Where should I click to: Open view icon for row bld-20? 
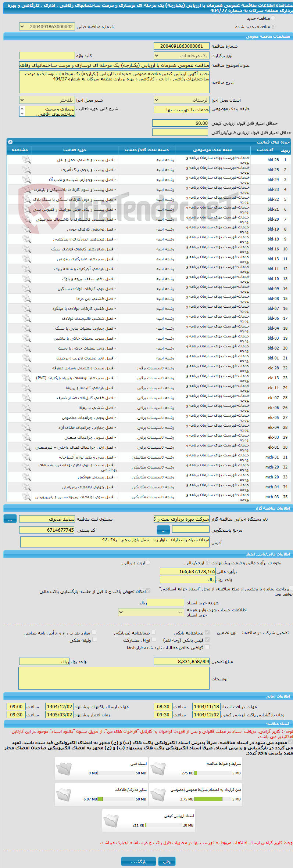pyautogui.click(x=26, y=219)
